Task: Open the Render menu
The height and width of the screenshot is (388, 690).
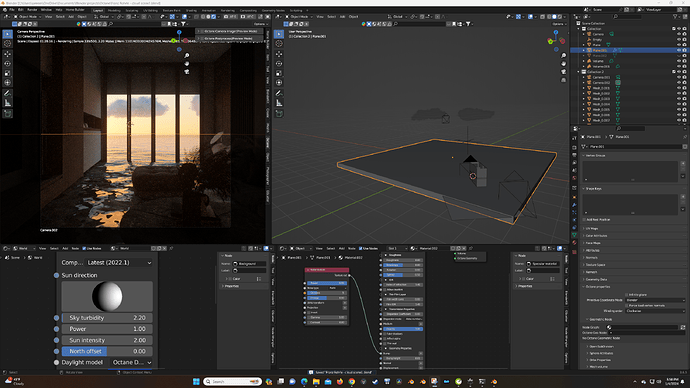Action: [x=33, y=10]
